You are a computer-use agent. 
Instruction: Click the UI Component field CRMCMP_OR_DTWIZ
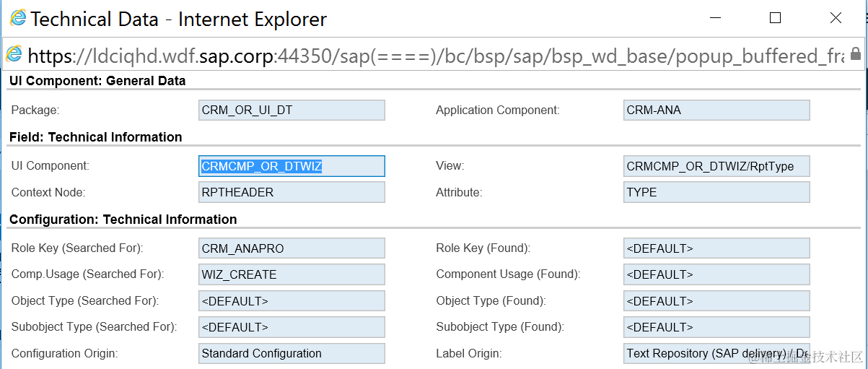tap(291, 166)
